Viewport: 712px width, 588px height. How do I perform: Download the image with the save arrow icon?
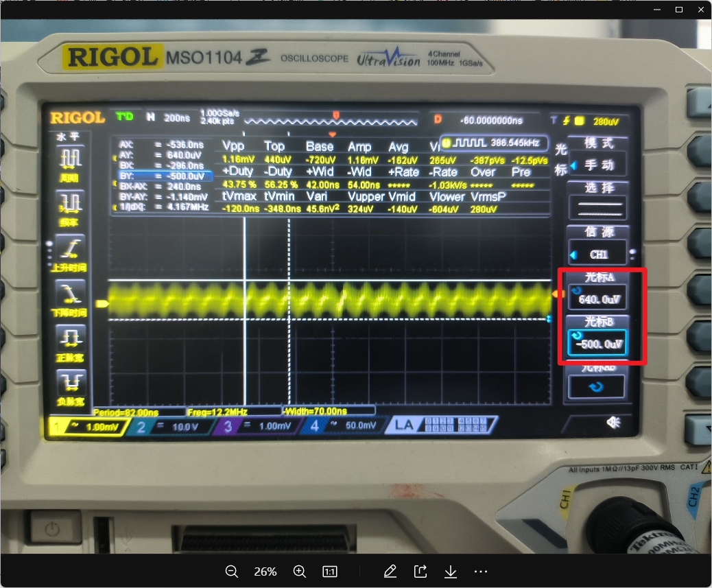[x=451, y=572]
